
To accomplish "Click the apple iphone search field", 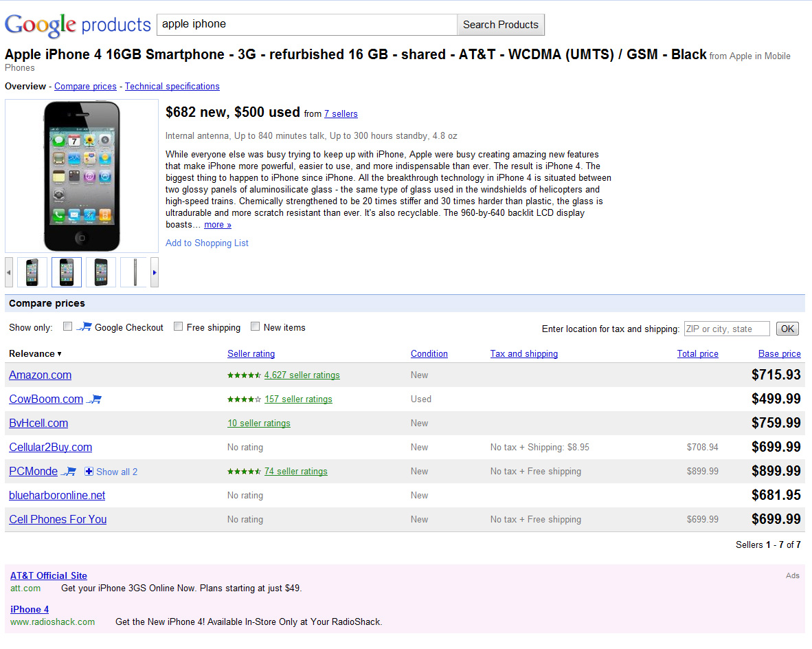I will pos(306,25).
